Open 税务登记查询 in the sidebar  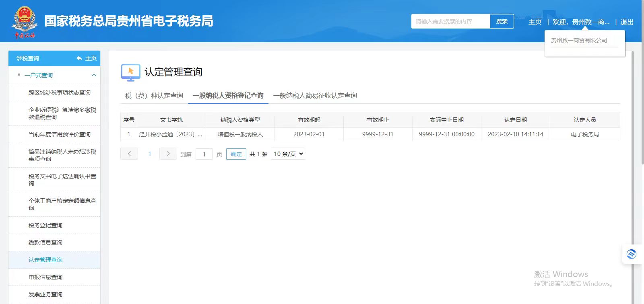coord(45,225)
